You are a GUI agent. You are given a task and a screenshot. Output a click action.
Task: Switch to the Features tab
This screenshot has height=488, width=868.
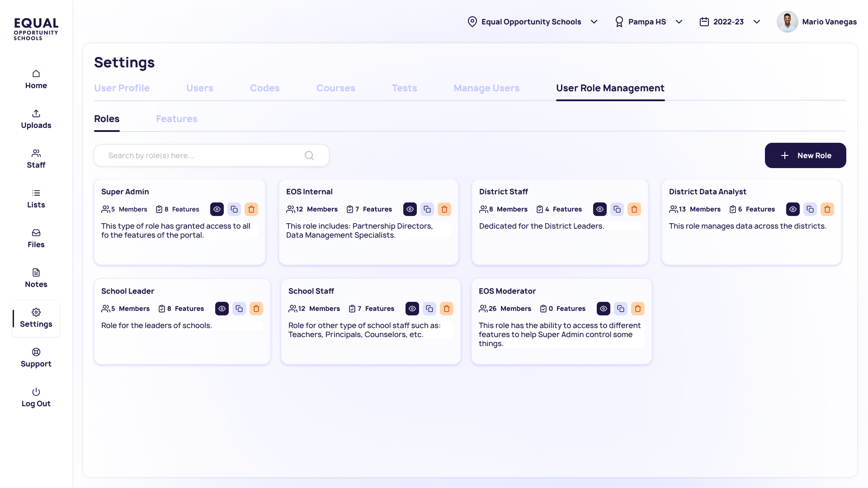[x=176, y=119]
